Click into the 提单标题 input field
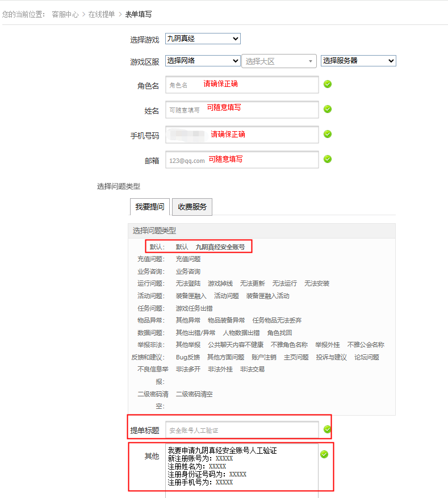448x498 pixels. point(242,430)
